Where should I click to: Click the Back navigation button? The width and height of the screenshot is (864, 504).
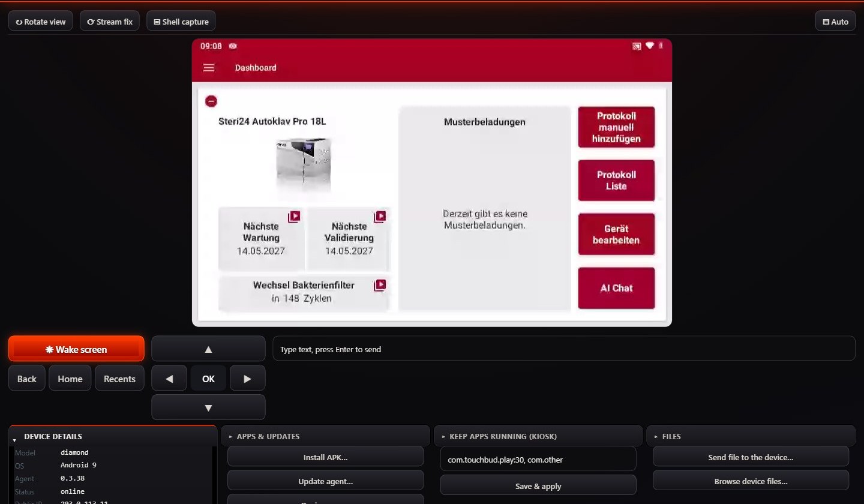(27, 379)
